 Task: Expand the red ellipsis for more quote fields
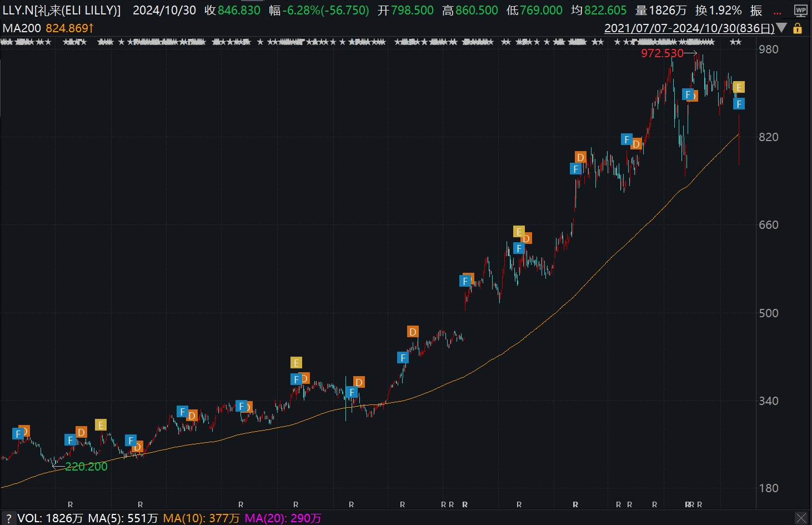pyautogui.click(x=777, y=12)
